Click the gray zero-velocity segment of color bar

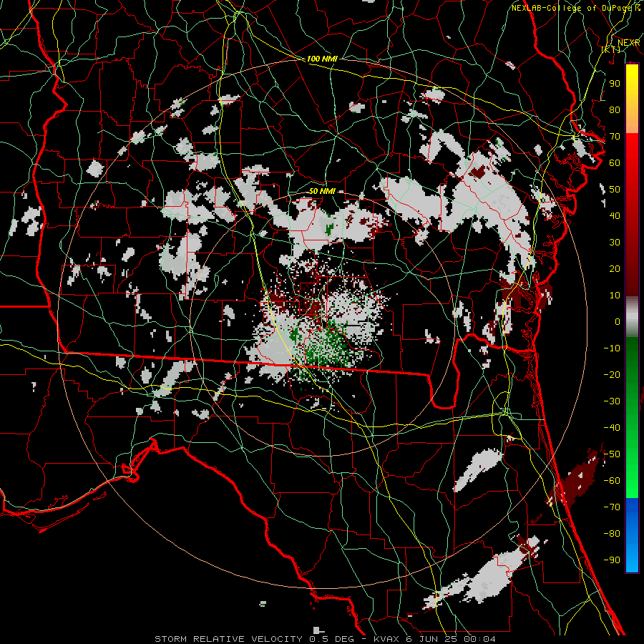(632, 317)
